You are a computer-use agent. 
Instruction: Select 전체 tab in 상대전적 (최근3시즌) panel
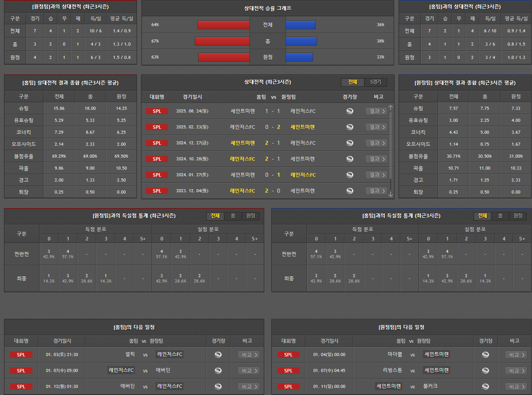pos(352,82)
